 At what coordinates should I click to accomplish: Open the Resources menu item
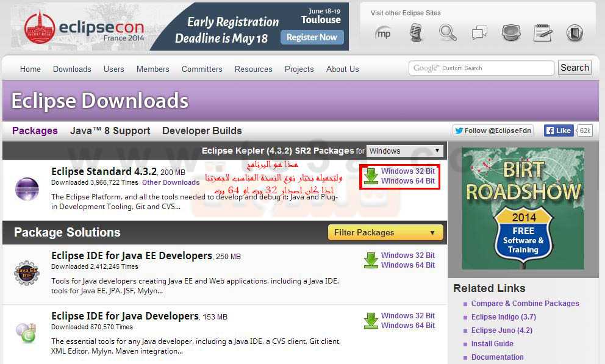(254, 69)
